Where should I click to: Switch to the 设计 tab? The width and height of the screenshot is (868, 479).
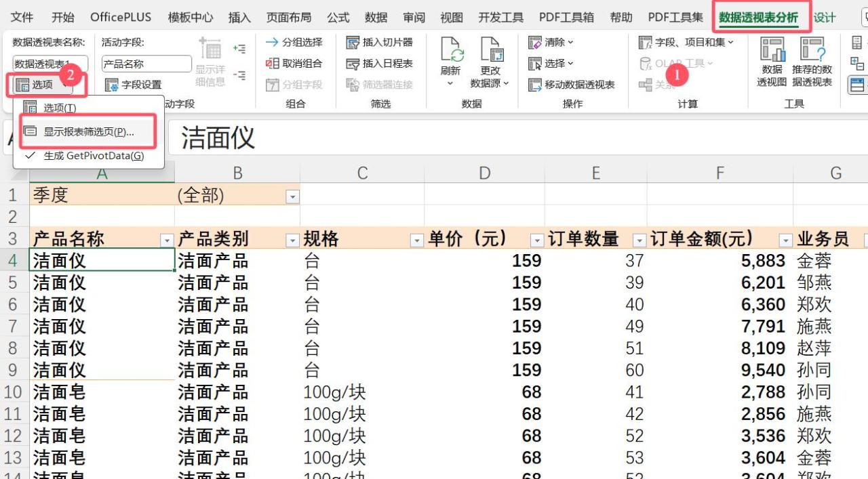[x=825, y=18]
